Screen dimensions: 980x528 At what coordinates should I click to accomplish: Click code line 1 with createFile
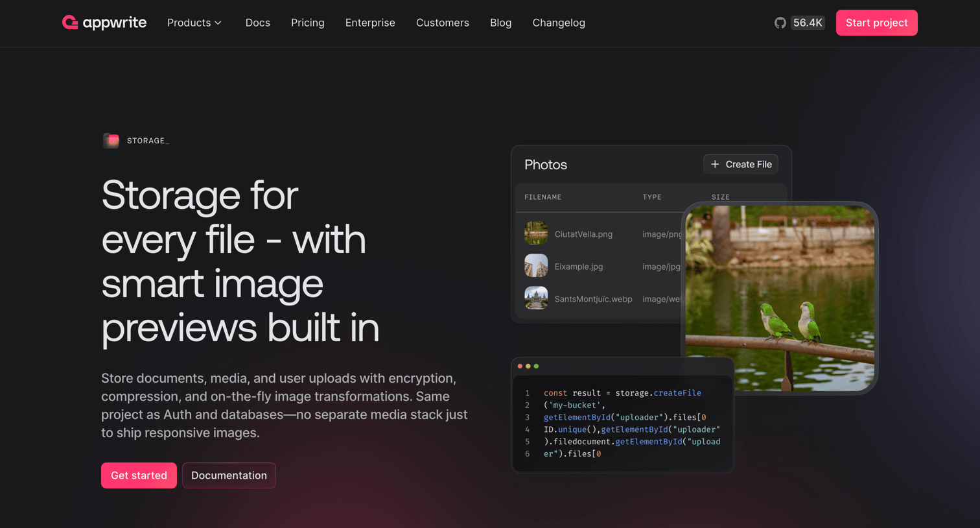[622, 393]
